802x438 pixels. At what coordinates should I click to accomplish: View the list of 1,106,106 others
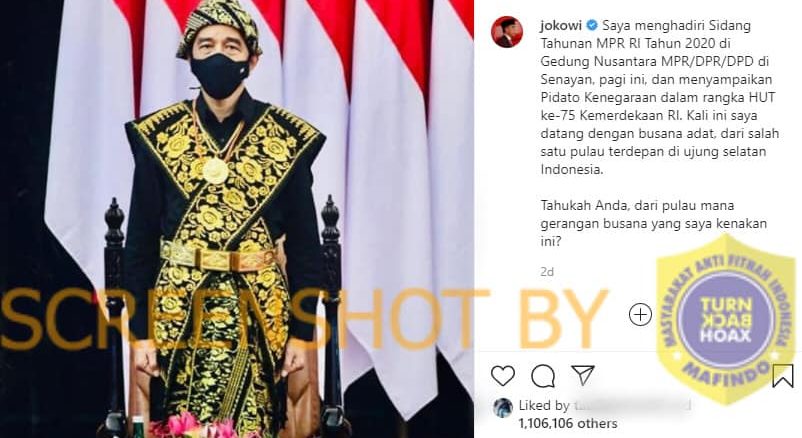tap(568, 423)
